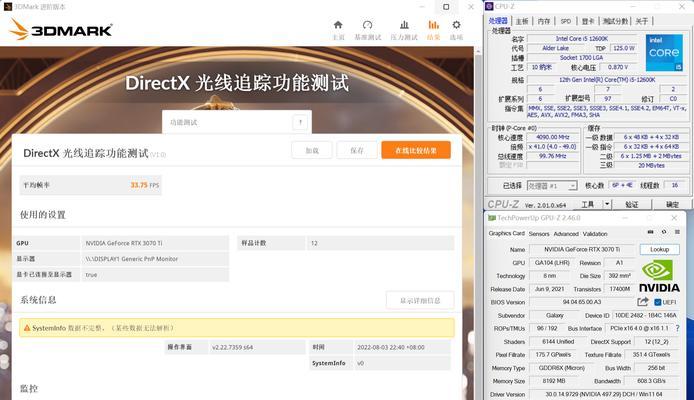Click the 样品计数 value 12
This screenshot has height=400, width=694.
(x=380, y=243)
